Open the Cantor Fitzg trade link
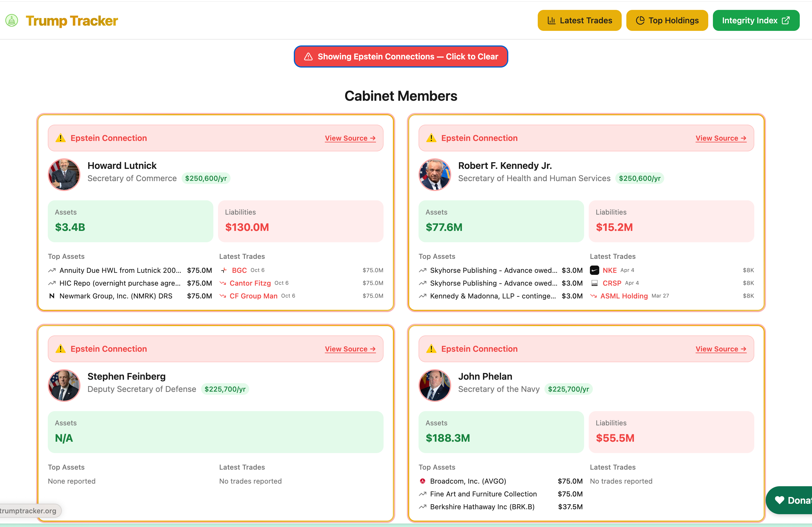 click(250, 283)
